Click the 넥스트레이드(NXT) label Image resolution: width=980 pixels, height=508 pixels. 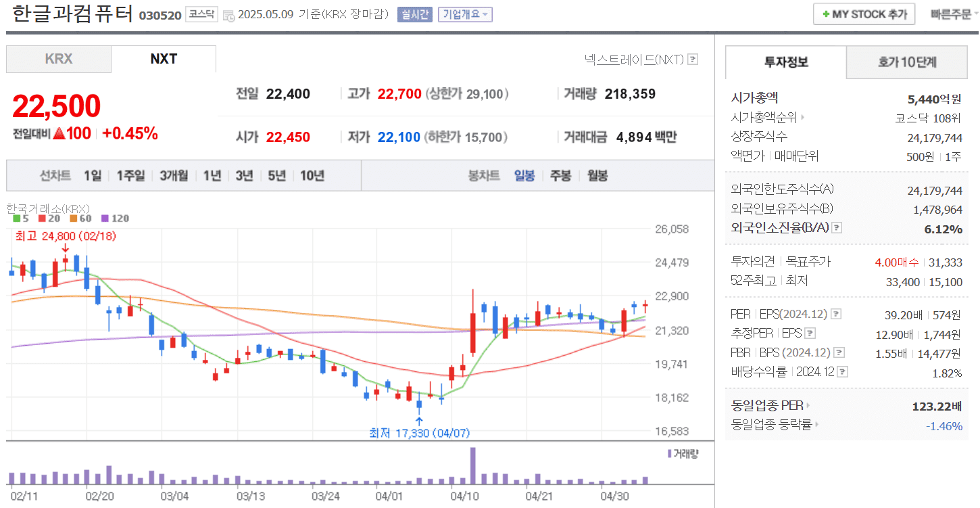pos(634,60)
